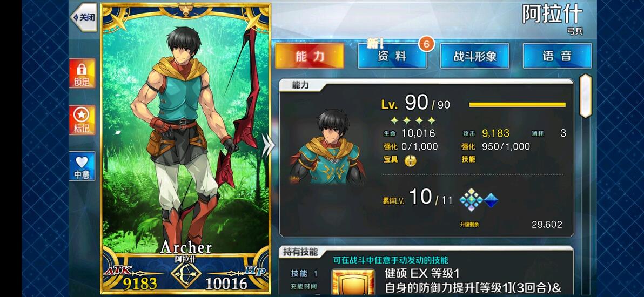Click the blue diamond bond icon
This screenshot has width=644, height=297.
(491, 200)
